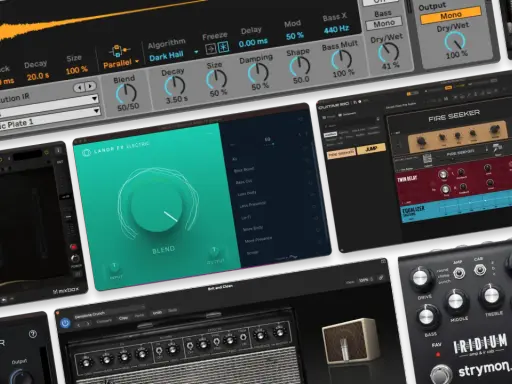Click the FIRE SEEKER amp title
This screenshot has width=512, height=384.
click(x=454, y=116)
